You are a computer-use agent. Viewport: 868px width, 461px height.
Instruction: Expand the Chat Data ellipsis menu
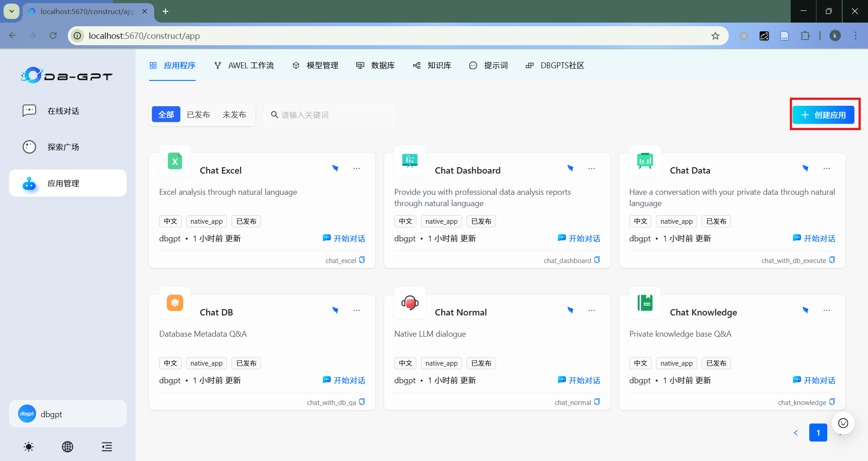point(826,169)
